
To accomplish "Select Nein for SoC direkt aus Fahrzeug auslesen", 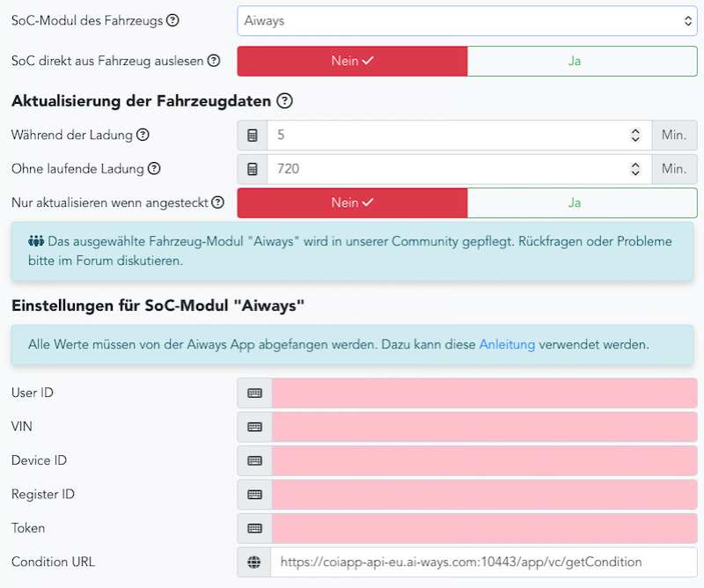I will coord(352,62).
